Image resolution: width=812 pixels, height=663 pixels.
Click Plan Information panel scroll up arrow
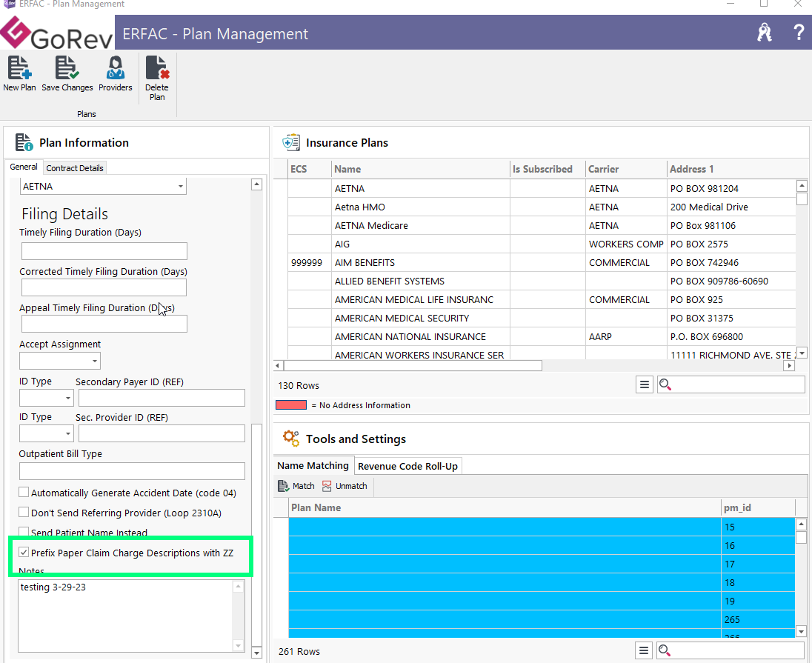pos(256,184)
